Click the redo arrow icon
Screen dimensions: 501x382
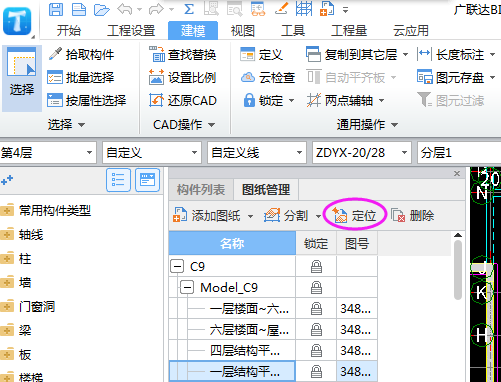156,9
